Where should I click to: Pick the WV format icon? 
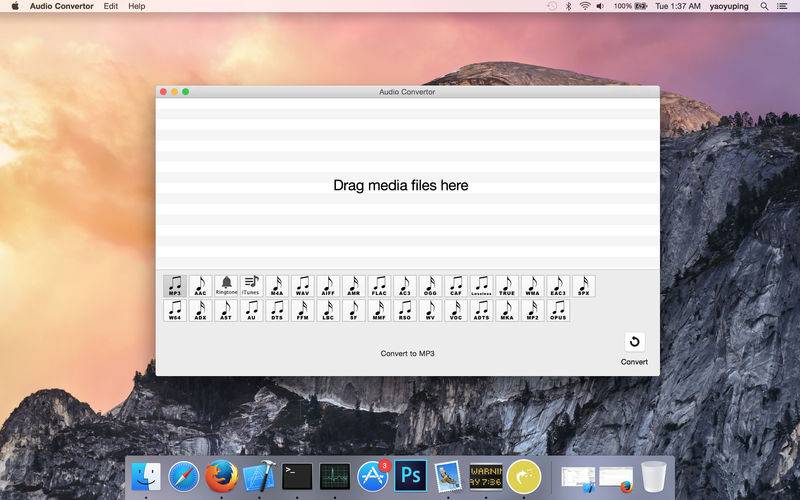click(x=430, y=310)
